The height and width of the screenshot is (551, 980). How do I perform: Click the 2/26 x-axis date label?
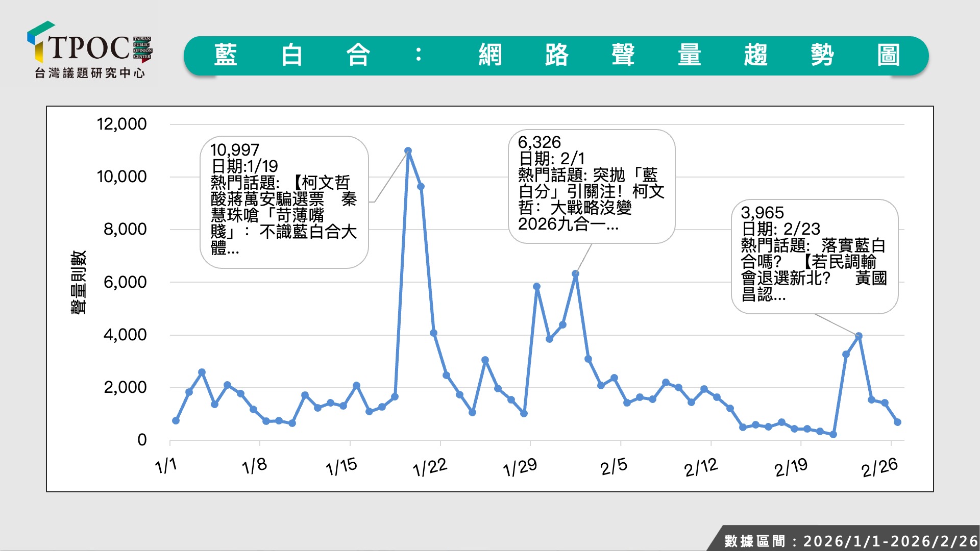pos(879,467)
